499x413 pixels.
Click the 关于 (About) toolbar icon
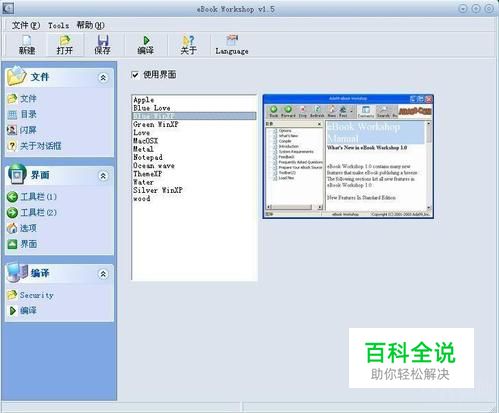(x=188, y=45)
